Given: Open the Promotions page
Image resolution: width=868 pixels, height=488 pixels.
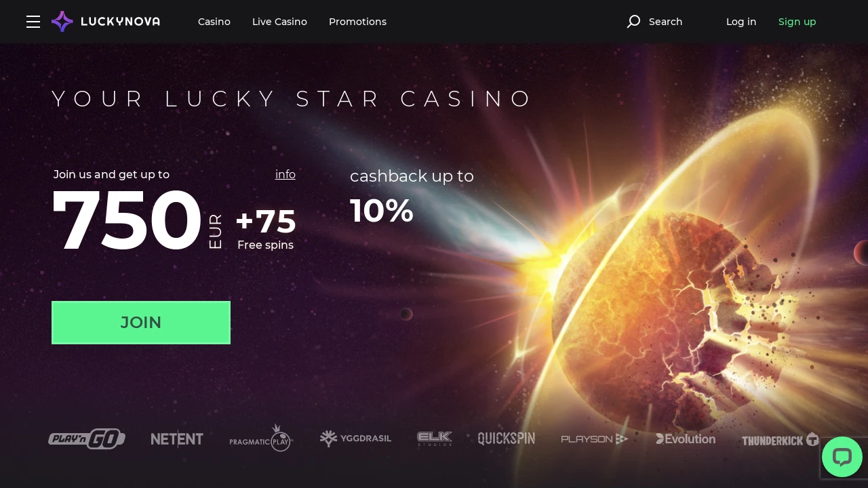Looking at the screenshot, I should tap(357, 22).
